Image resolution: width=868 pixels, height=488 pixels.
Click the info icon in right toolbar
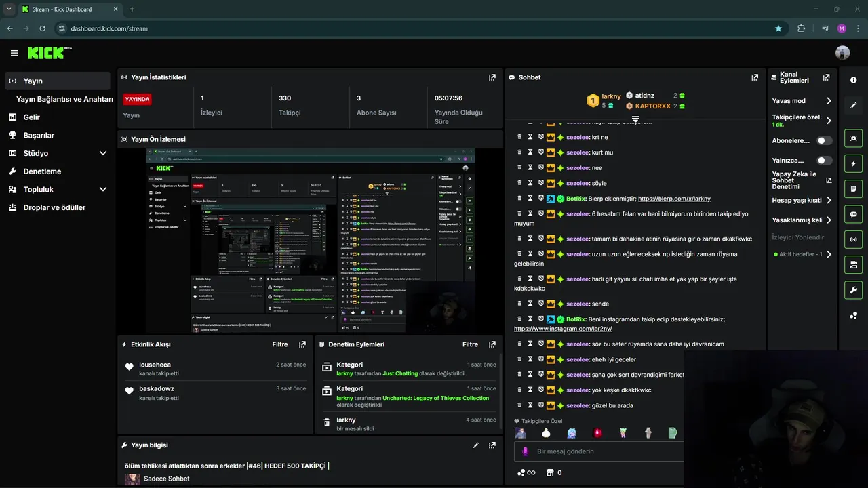(854, 79)
